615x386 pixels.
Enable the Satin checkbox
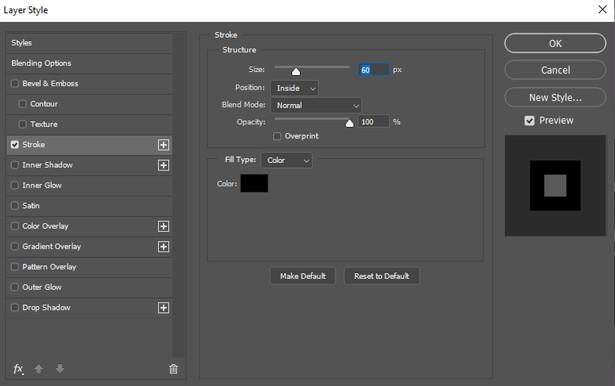click(15, 206)
